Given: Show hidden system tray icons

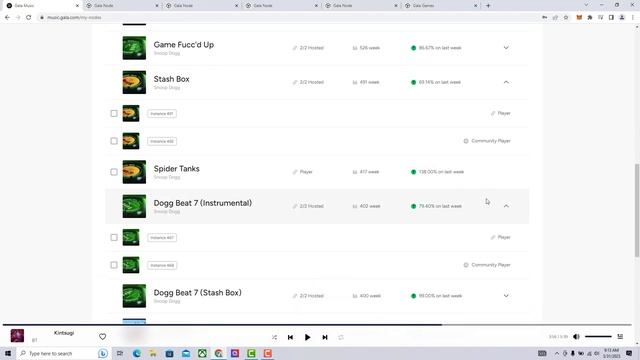Looking at the screenshot, I should point(557,353).
